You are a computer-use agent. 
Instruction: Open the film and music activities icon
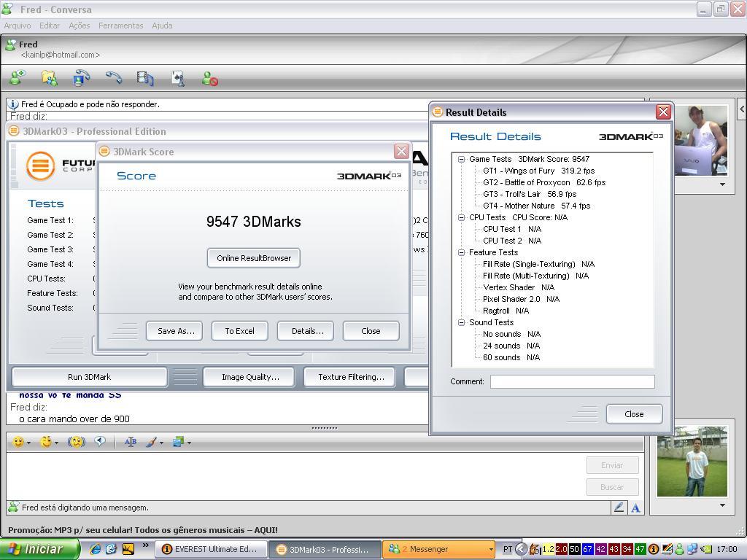[145, 78]
